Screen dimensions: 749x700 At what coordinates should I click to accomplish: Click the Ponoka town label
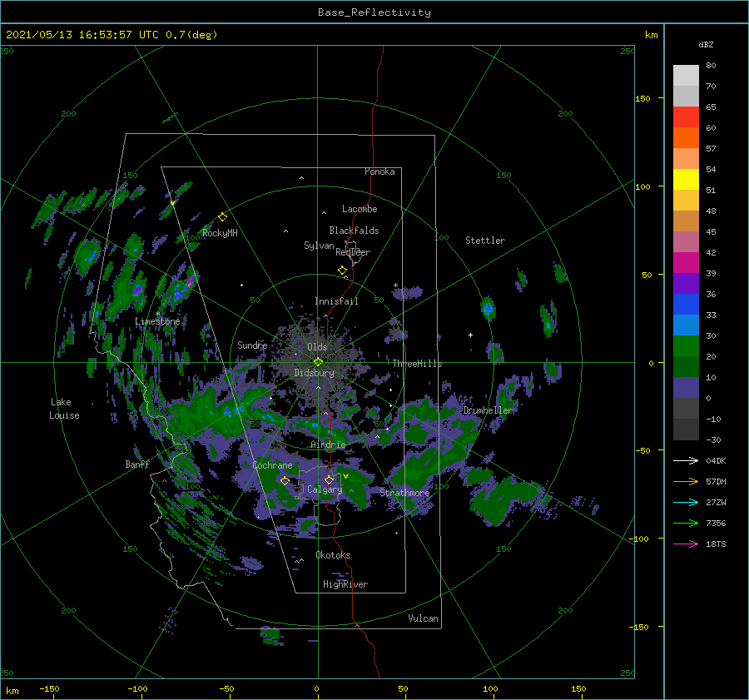[x=379, y=171]
